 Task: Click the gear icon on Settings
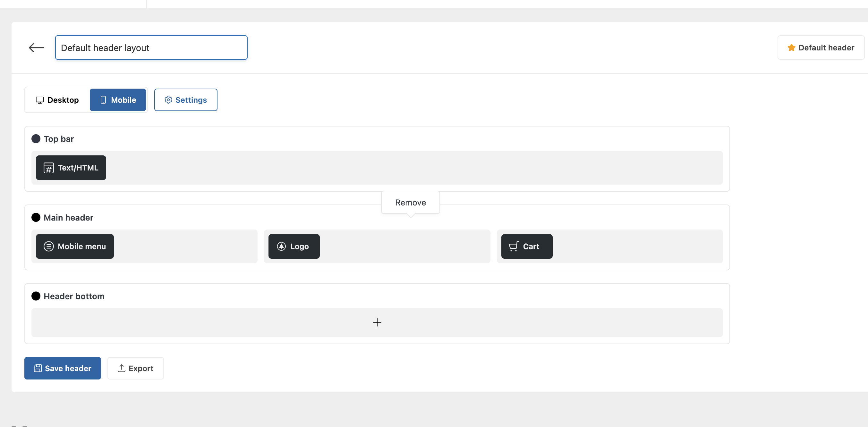pos(168,100)
